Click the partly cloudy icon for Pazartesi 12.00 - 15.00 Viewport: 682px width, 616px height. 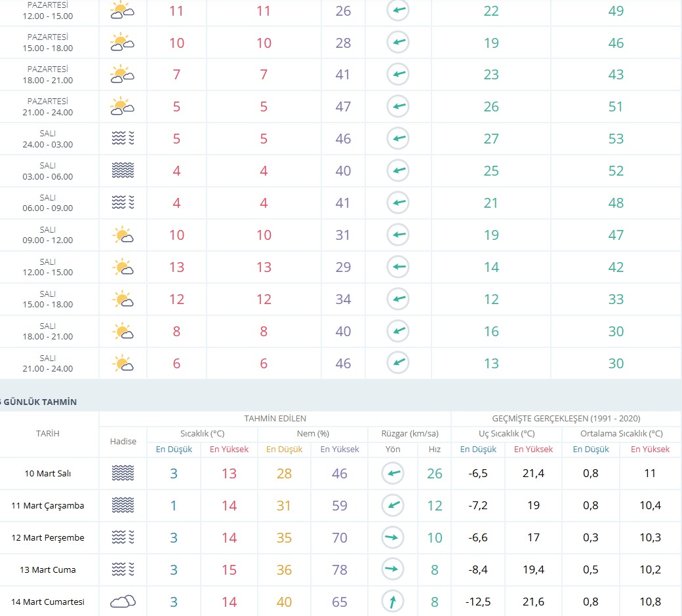123,10
